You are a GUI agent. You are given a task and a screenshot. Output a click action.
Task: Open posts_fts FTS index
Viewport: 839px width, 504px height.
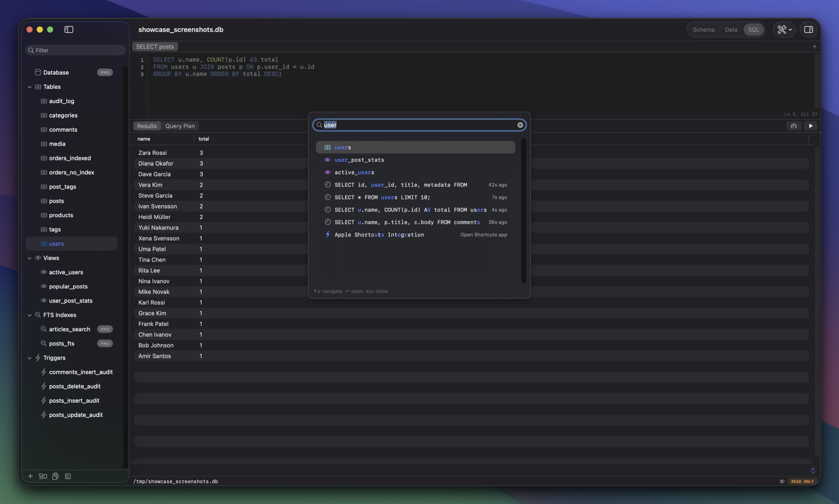[72, 343]
